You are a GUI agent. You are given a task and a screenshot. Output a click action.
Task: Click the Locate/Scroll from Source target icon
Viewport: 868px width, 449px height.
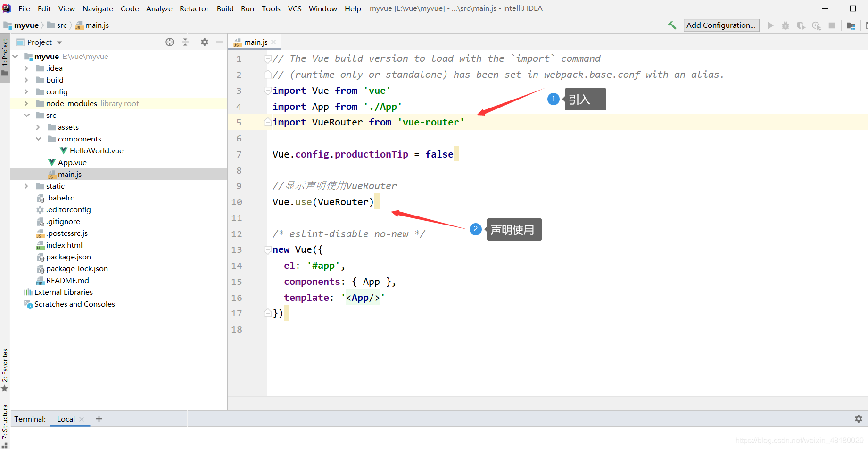pos(170,42)
